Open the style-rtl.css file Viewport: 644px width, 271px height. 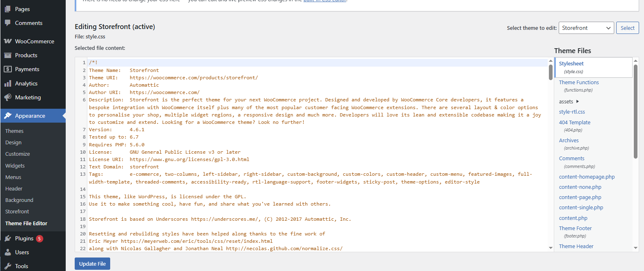click(x=572, y=112)
